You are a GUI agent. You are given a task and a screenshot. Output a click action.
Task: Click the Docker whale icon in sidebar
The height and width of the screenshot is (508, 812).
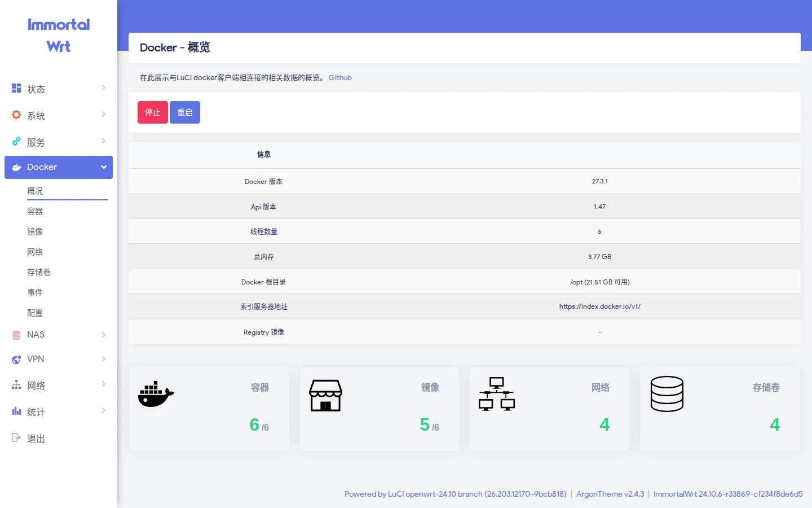pyautogui.click(x=17, y=167)
